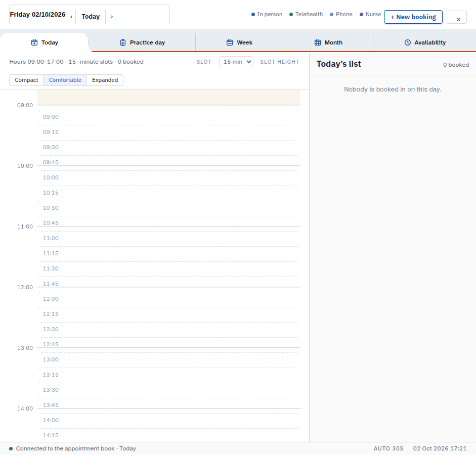Viewport: 476px width, 455px height.
Task: Select the 12:30 appointment slot
Action: [169, 330]
